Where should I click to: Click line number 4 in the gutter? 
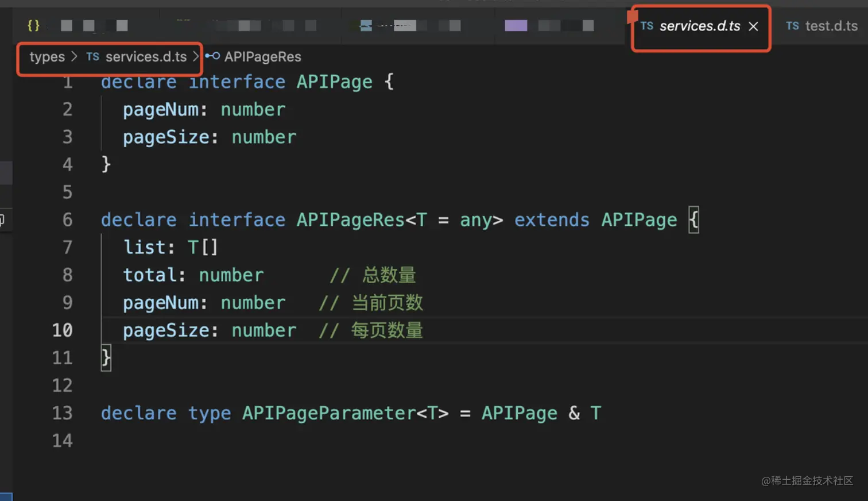click(x=68, y=164)
